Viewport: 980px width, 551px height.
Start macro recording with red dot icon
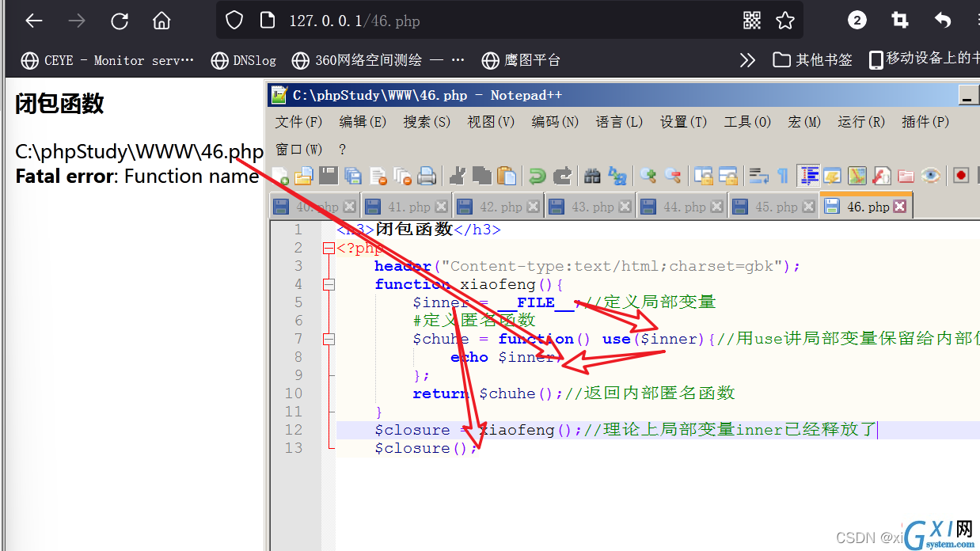pos(960,176)
